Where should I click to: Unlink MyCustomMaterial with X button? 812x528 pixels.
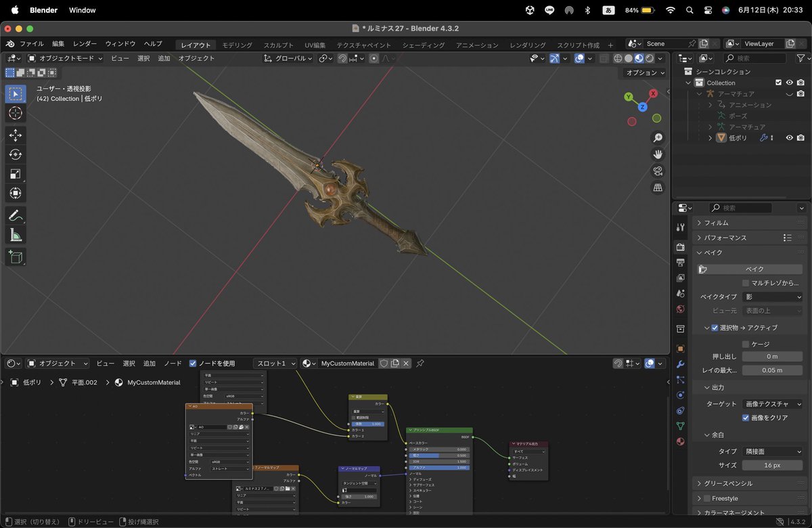tap(406, 364)
